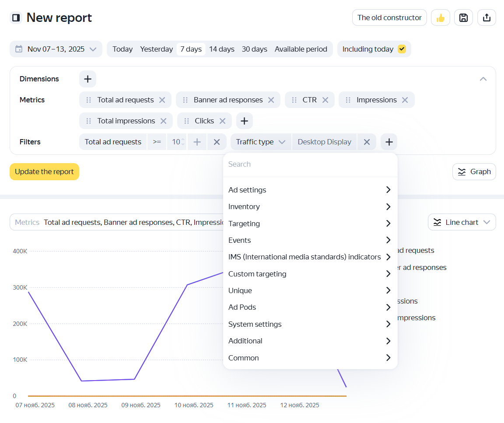Select the 14 days period tab
The image size is (504, 423).
click(x=222, y=49)
